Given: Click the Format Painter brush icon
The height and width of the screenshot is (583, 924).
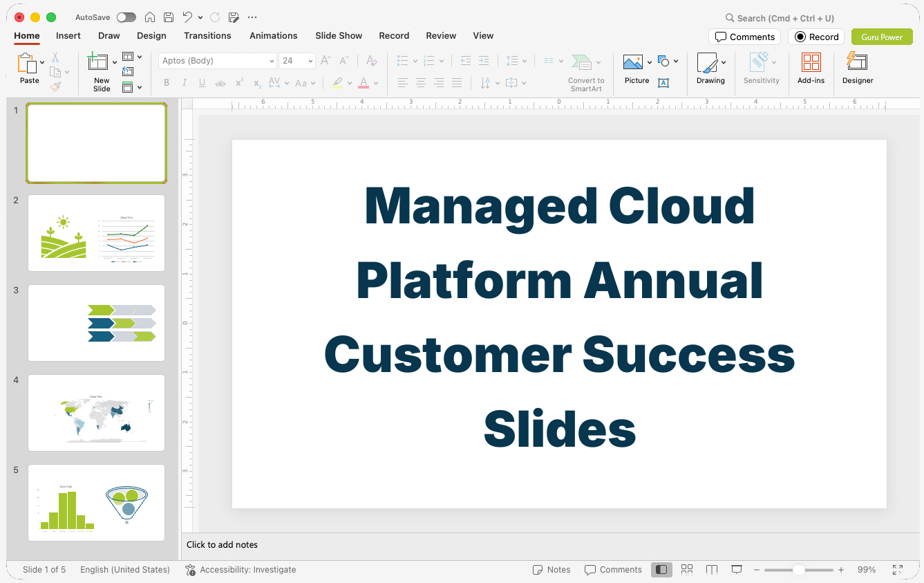Looking at the screenshot, I should click(55, 86).
